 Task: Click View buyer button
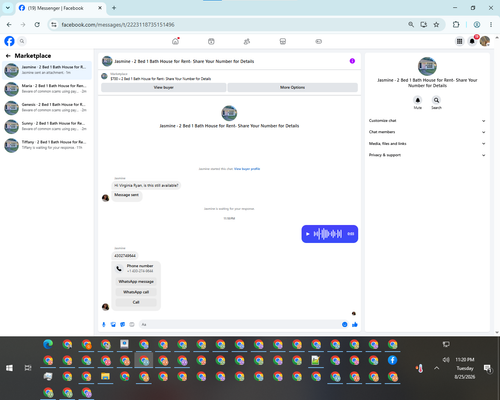(163, 87)
